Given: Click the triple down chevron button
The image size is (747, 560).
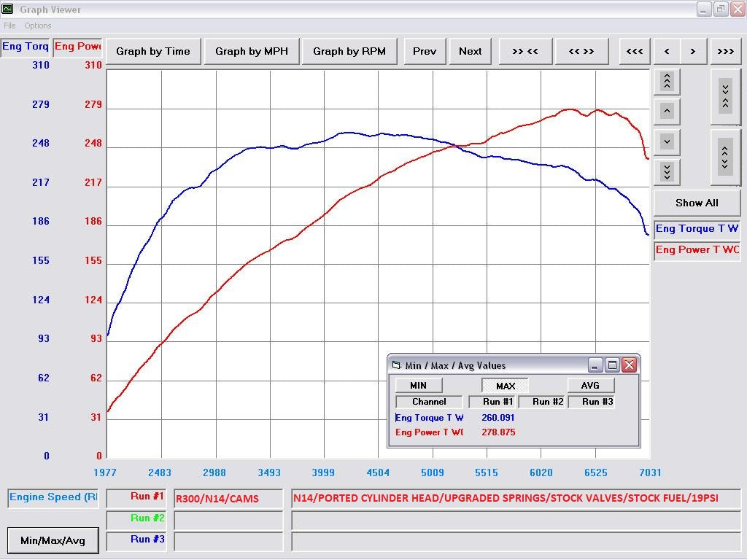Looking at the screenshot, I should [x=667, y=171].
